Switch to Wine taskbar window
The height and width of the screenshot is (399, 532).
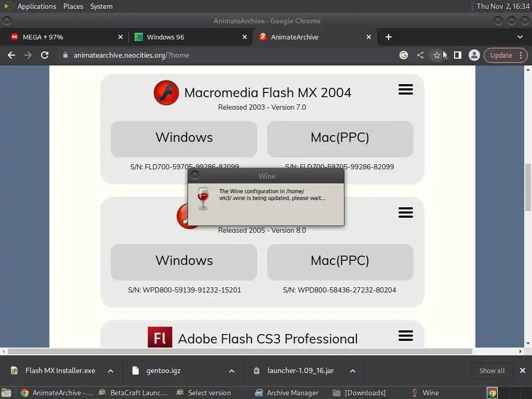click(x=426, y=393)
